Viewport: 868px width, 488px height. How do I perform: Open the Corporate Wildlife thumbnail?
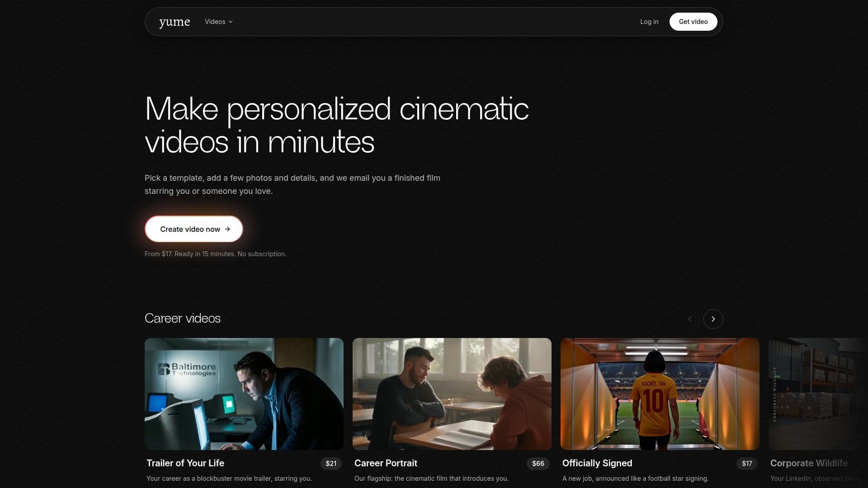[x=818, y=394]
